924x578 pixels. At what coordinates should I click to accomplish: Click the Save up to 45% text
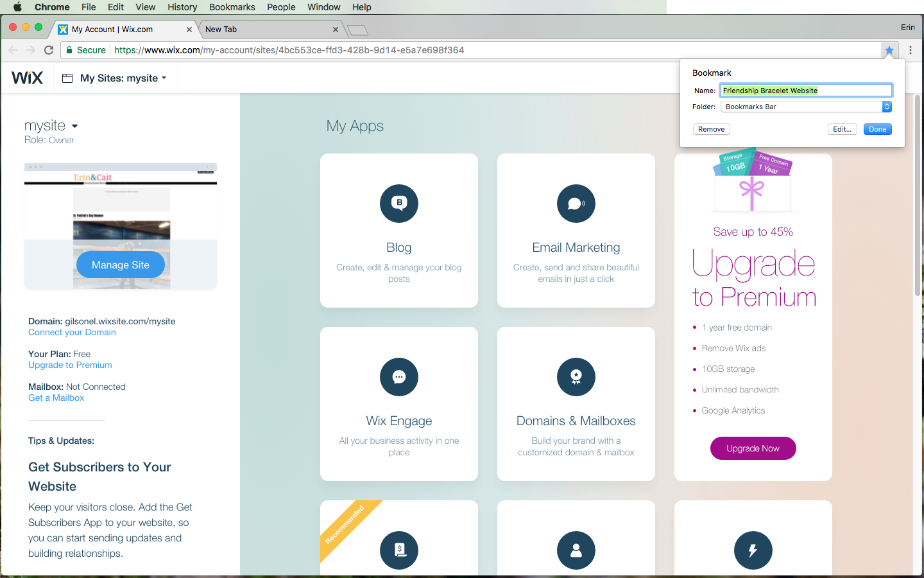pos(753,232)
